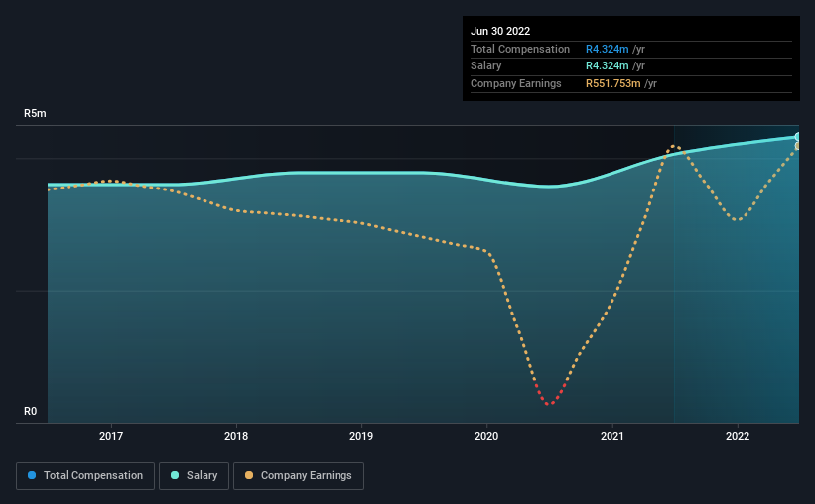Click the 2018 x-axis label
Image resolution: width=815 pixels, height=504 pixels.
pos(236,436)
